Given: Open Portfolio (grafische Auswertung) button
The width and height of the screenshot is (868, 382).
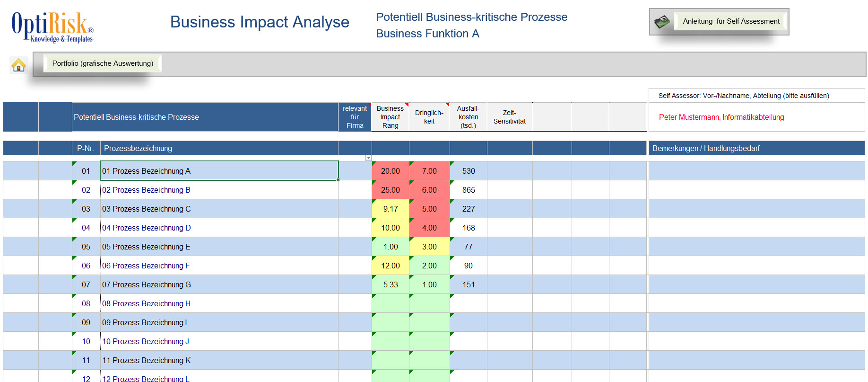Looking at the screenshot, I should coord(103,63).
